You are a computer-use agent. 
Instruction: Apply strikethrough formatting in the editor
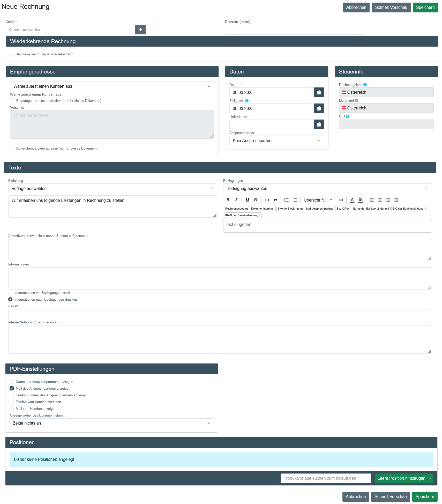pos(256,200)
